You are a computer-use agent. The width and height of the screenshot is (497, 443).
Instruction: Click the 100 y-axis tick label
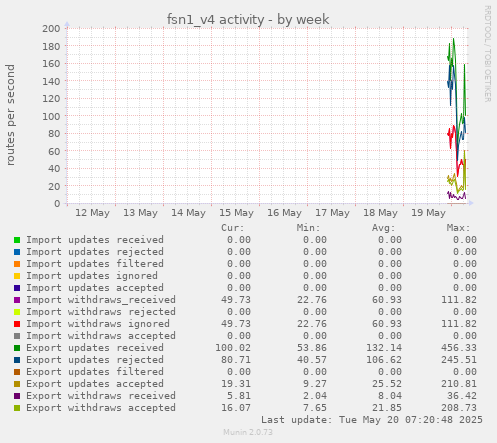click(51, 116)
